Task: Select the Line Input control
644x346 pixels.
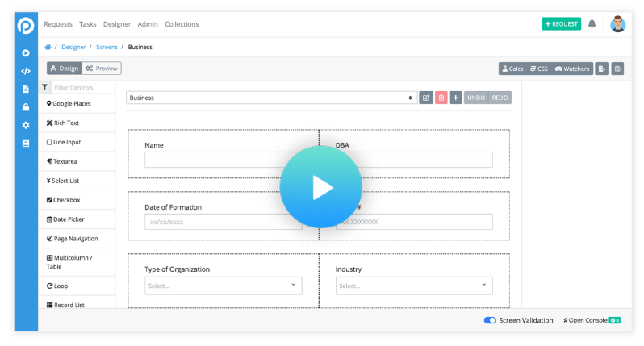Action: click(x=77, y=142)
